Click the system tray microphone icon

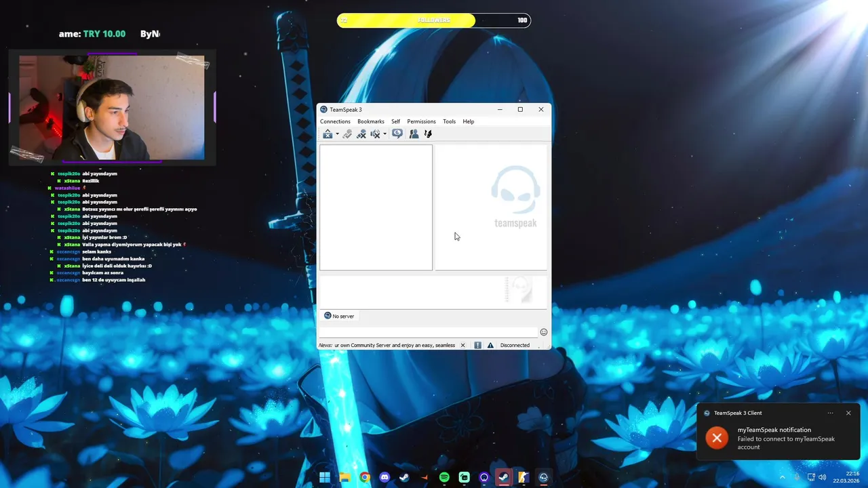[x=797, y=477]
